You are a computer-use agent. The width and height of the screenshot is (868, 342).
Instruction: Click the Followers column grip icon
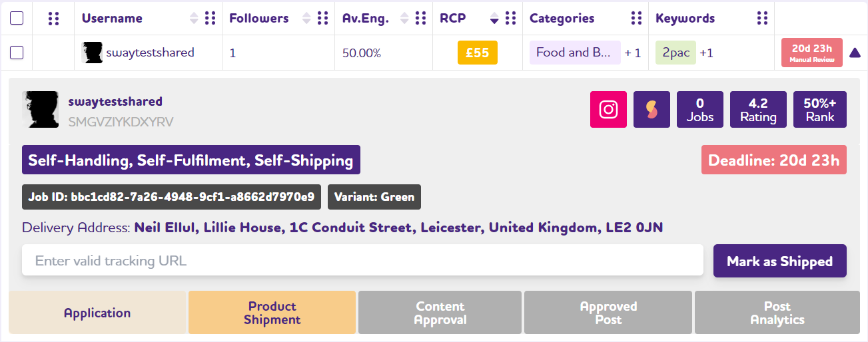coord(323,18)
